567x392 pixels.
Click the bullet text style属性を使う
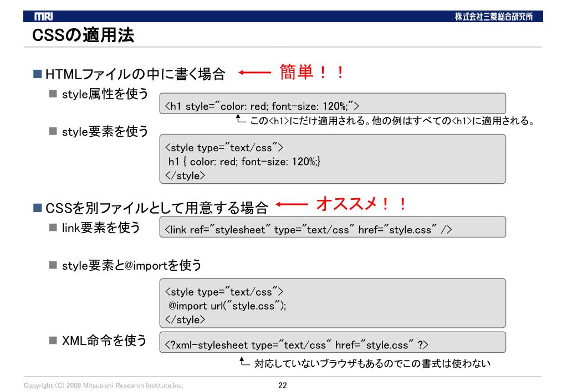tap(105, 94)
